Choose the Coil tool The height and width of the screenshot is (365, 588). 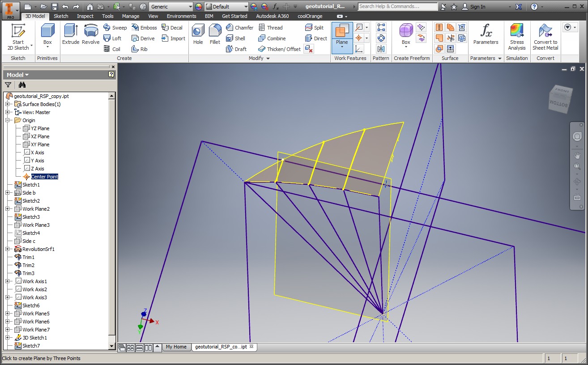pos(112,49)
